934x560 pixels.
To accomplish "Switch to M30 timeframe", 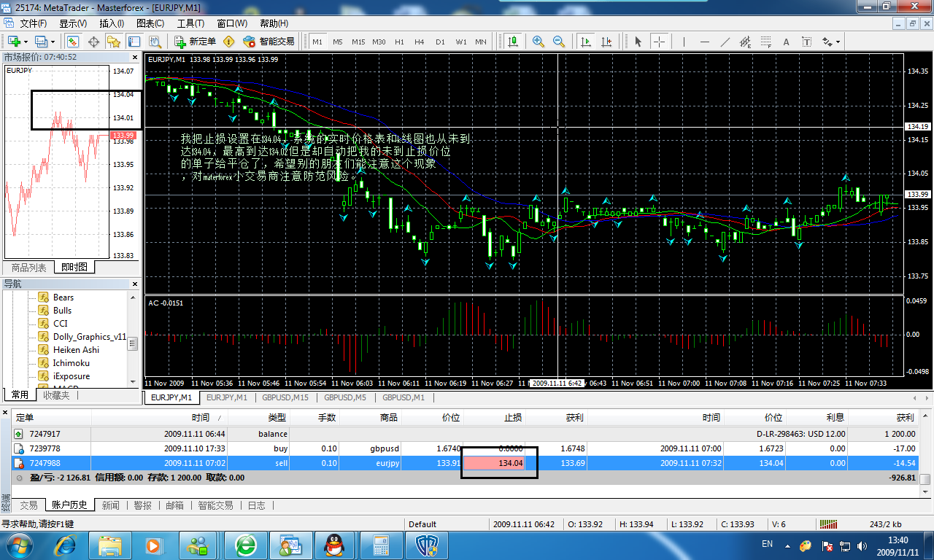I will pos(379,42).
